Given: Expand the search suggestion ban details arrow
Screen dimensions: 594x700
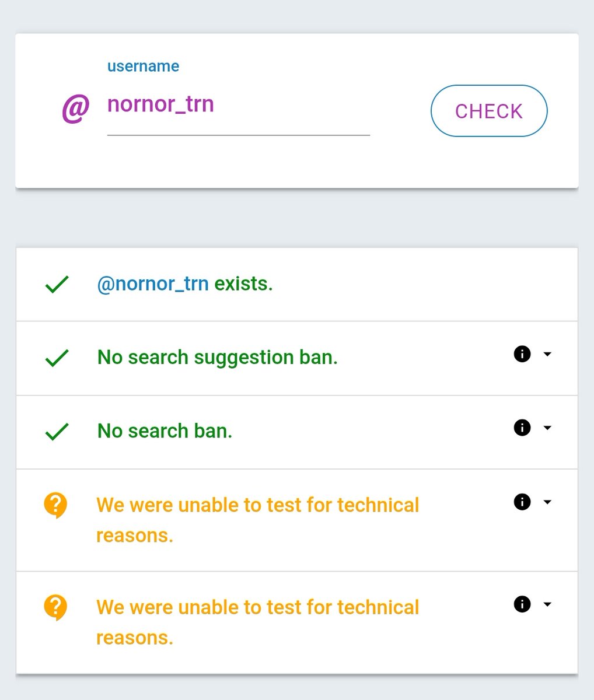Looking at the screenshot, I should point(547,354).
